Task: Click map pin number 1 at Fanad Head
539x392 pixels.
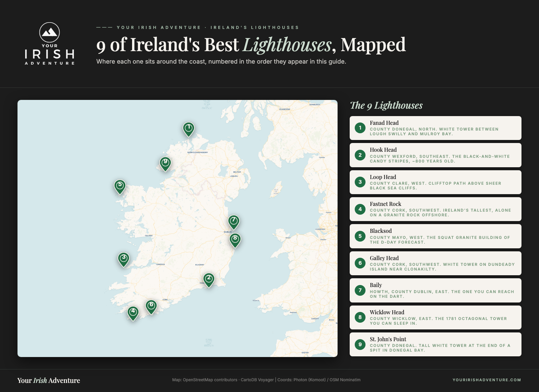Action: (189, 129)
